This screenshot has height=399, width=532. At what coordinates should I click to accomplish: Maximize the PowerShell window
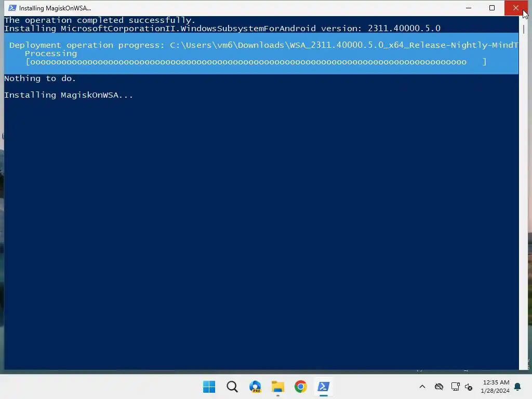coord(492,8)
